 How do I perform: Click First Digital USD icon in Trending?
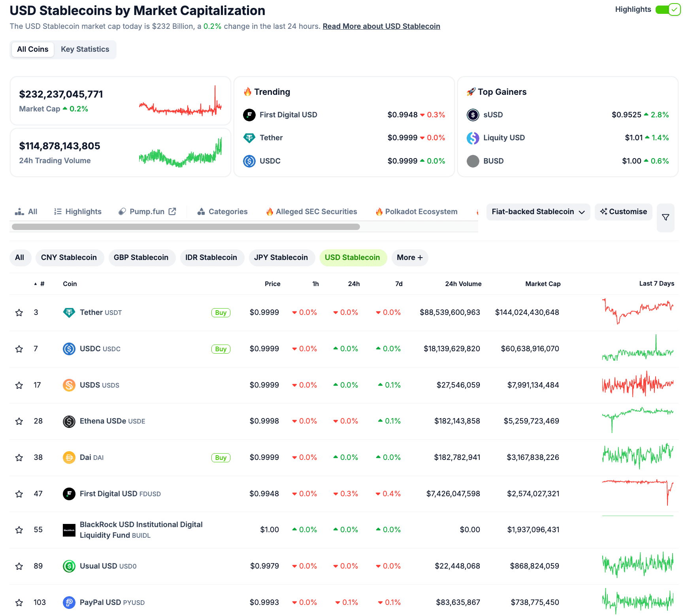click(x=249, y=115)
